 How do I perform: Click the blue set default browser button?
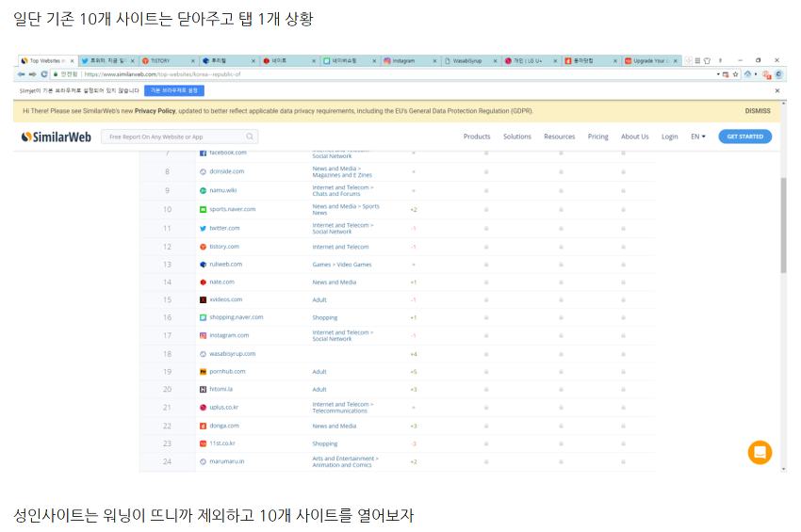(173, 90)
